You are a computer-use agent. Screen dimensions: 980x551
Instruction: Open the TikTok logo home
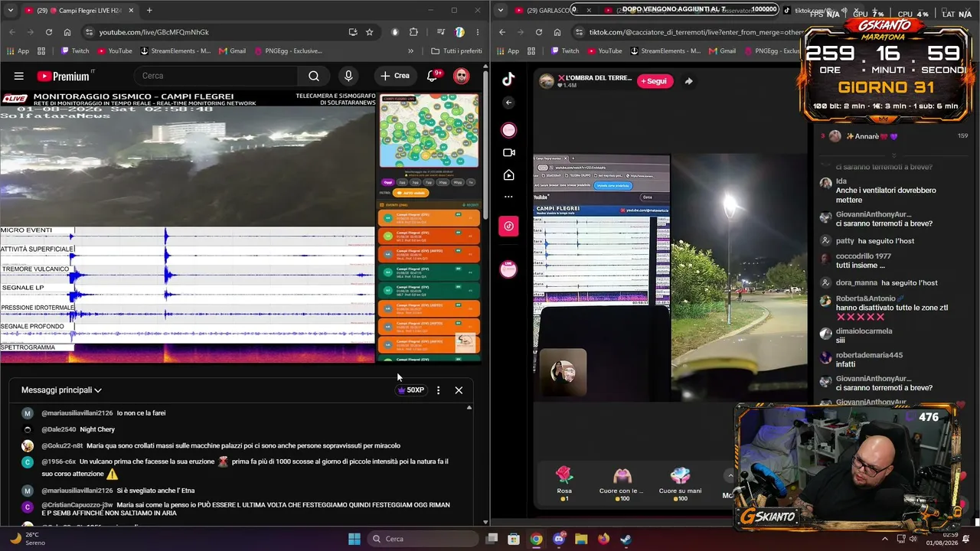pyautogui.click(x=508, y=79)
